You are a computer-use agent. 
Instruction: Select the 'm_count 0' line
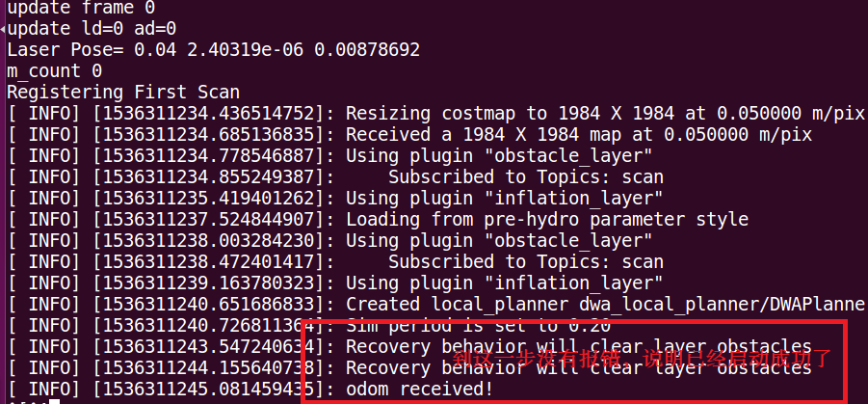[x=54, y=71]
